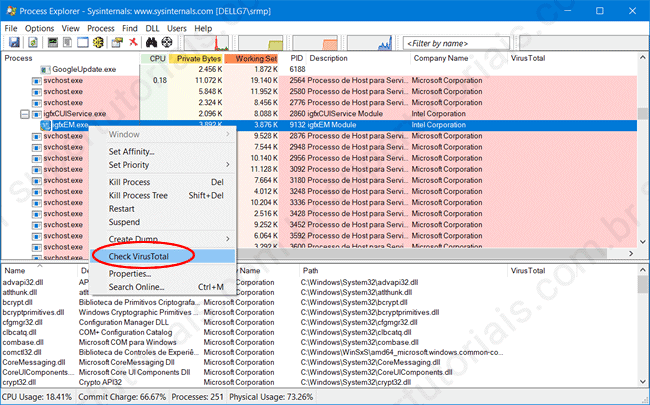Viewport: 650px width, 405px height.
Task: Click the red X Kill Process icon
Action: click(x=132, y=44)
